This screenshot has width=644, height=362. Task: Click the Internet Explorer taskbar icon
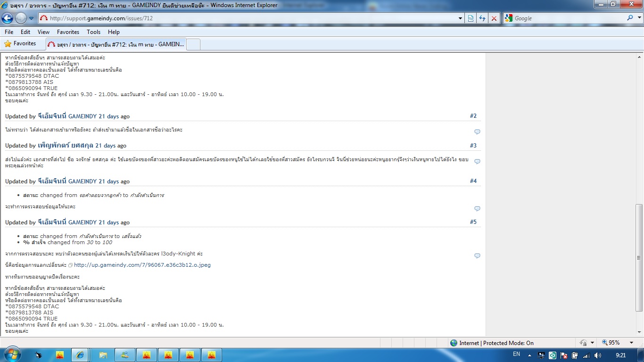tap(81, 355)
